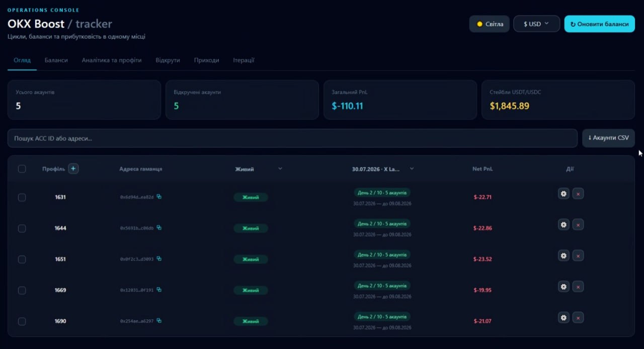The width and height of the screenshot is (644, 349).
Task: Click the Усього акаунтів summary card
Action: [84, 100]
